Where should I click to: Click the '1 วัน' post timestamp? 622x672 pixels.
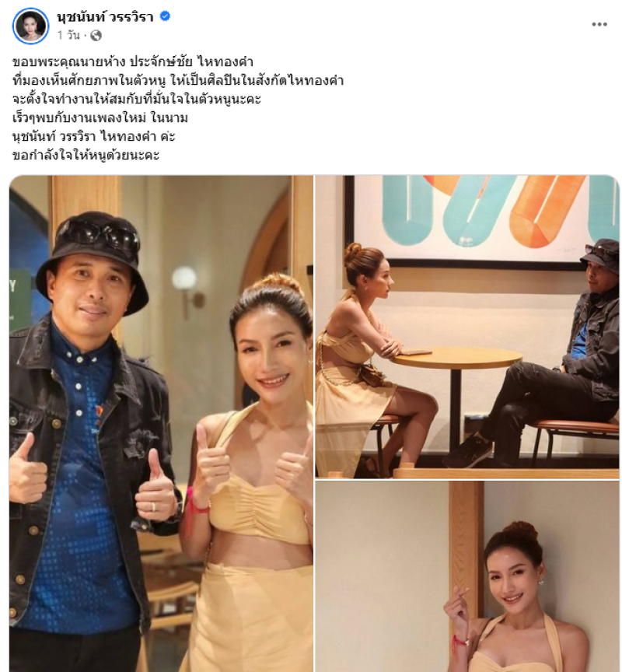tap(68, 36)
